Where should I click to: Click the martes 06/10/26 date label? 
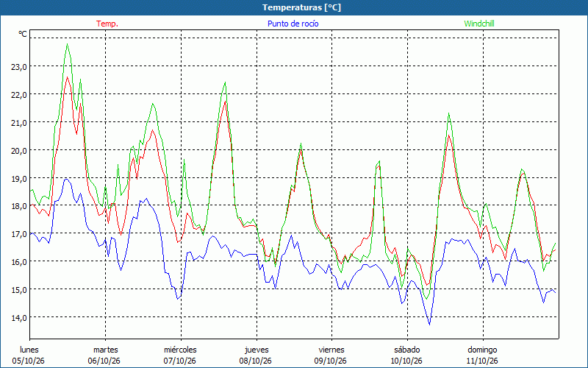point(104,355)
